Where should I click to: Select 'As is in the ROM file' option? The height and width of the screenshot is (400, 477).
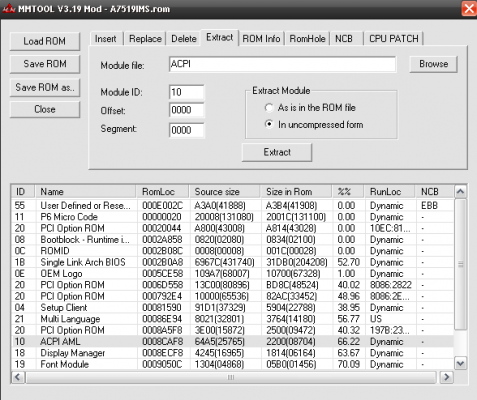[x=269, y=108]
